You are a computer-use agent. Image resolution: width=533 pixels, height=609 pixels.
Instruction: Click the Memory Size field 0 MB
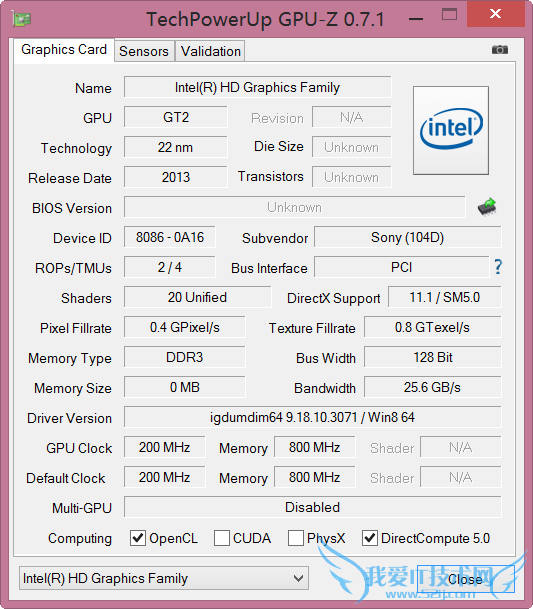[185, 387]
